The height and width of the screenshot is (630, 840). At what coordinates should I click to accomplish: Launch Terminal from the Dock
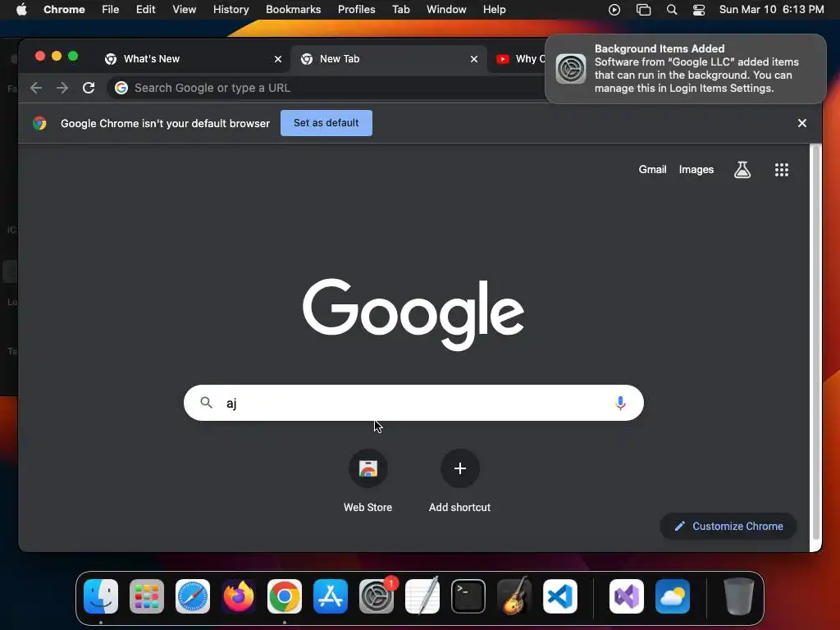click(x=468, y=596)
